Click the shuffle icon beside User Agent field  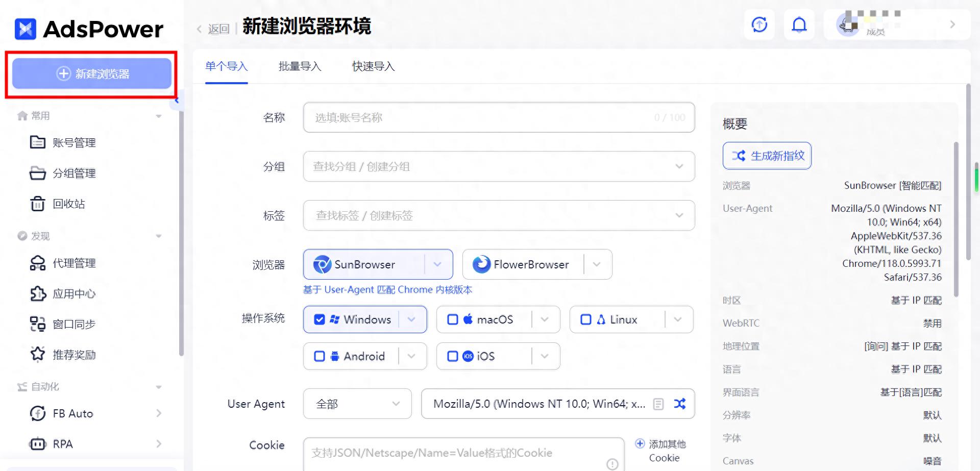pos(679,404)
